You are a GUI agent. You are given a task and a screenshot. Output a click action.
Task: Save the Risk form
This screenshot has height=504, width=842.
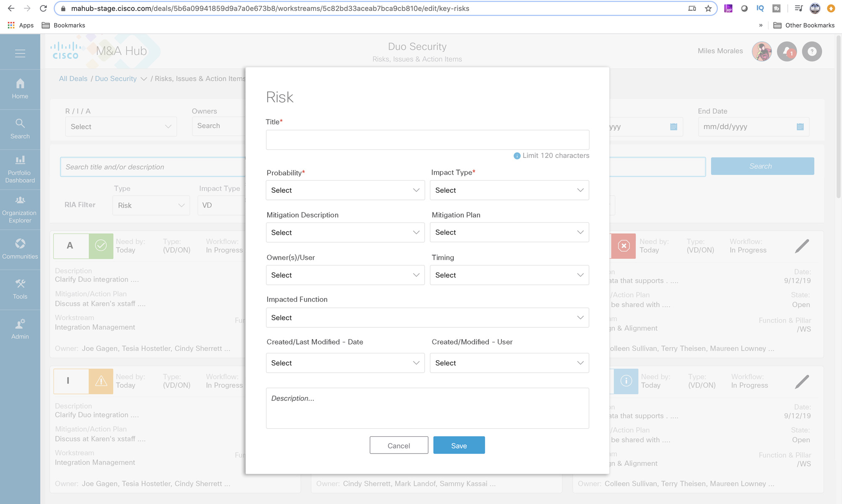459,445
